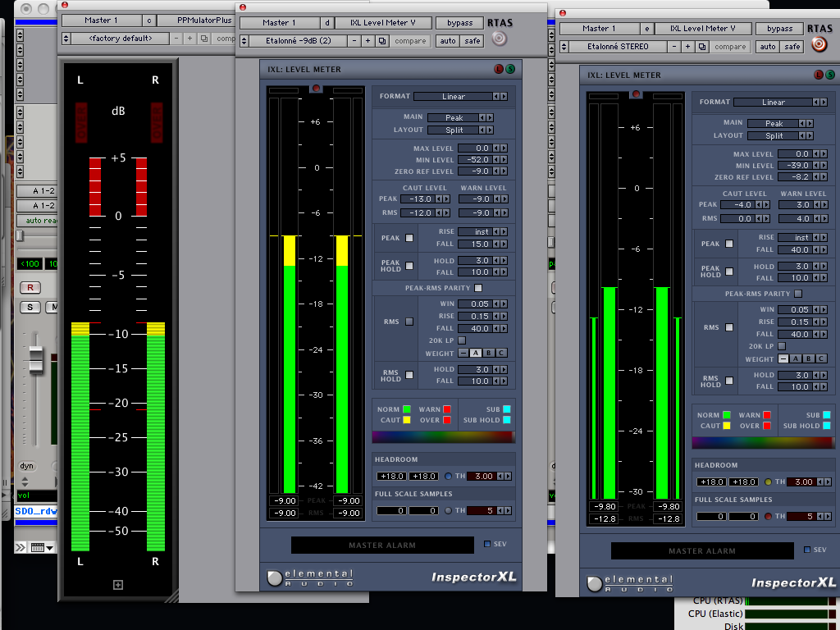Click the expand plus icon below PPMulator meter
Image resolution: width=840 pixels, height=630 pixels.
118,584
